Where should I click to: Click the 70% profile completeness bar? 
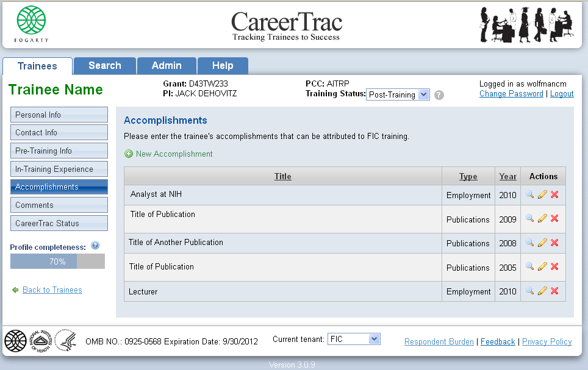coord(57,261)
